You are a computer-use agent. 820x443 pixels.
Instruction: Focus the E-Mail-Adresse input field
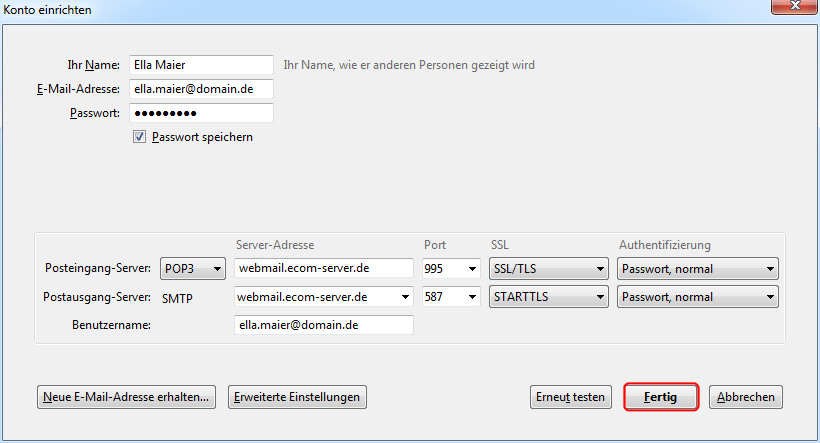point(201,89)
